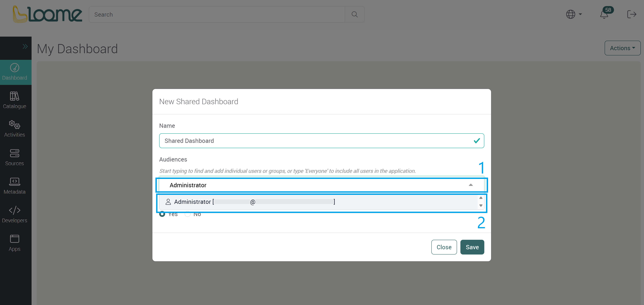This screenshot has height=305, width=644.
Task: Open the Developers sidebar item
Action: point(15,215)
